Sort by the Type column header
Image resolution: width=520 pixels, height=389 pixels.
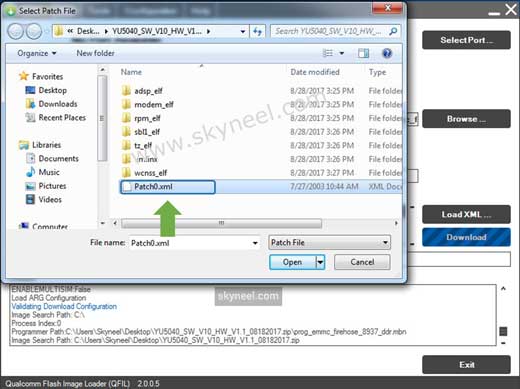377,72
